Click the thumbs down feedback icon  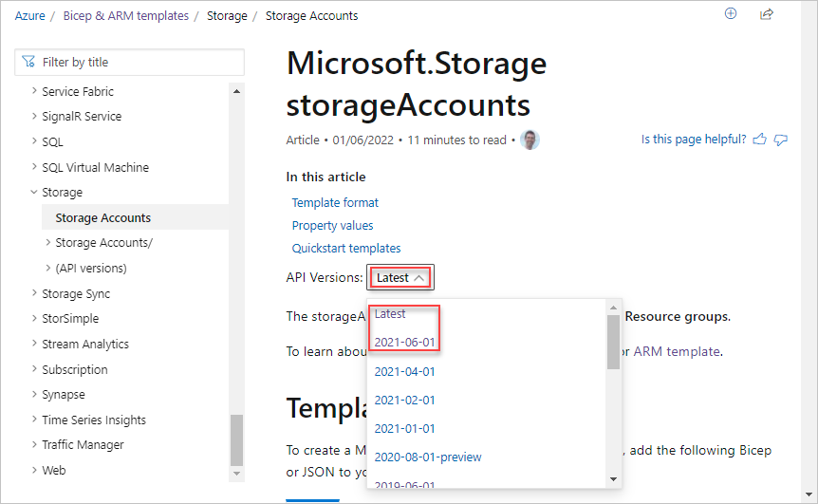(x=780, y=140)
